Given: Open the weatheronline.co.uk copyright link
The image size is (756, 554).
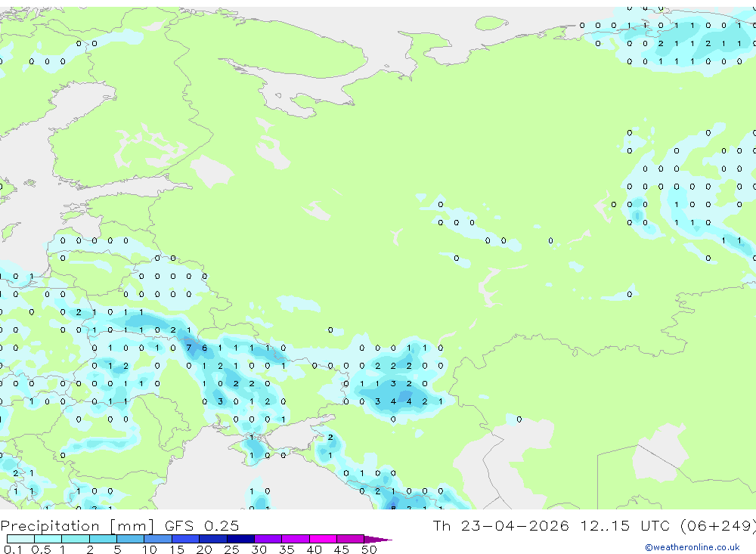Looking at the screenshot, I should click(x=692, y=547).
